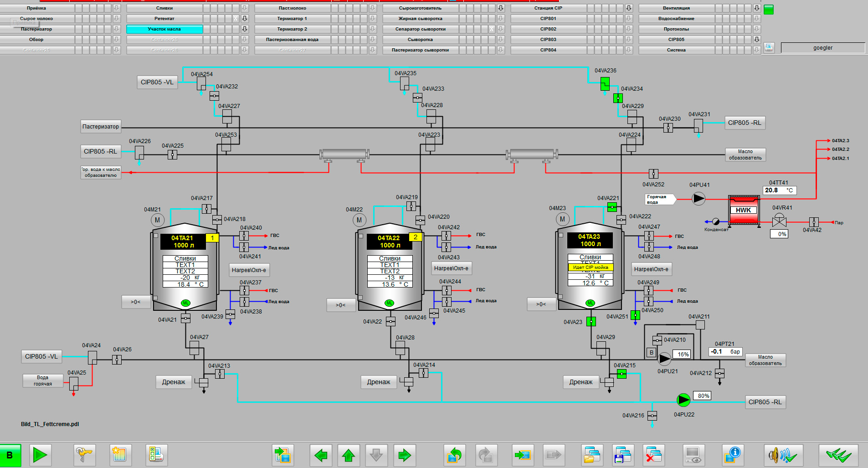Open the keys login icon in bottom toolbar
This screenshot has width=868, height=468.
pyautogui.click(x=85, y=455)
